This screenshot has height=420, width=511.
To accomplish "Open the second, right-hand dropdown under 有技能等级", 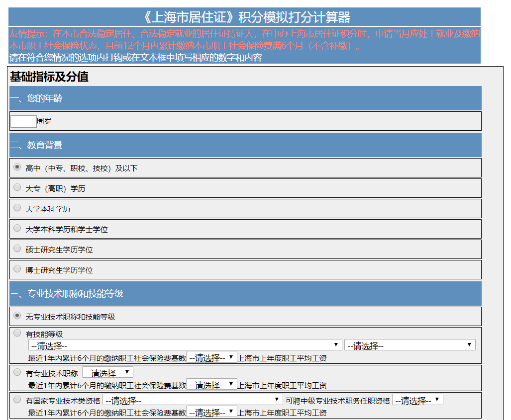I will (409, 345).
